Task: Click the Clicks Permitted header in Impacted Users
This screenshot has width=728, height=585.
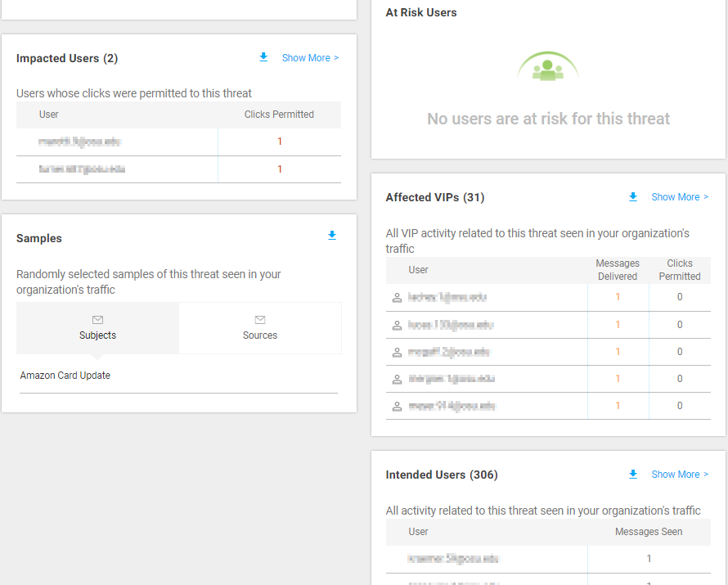Action: [x=279, y=115]
